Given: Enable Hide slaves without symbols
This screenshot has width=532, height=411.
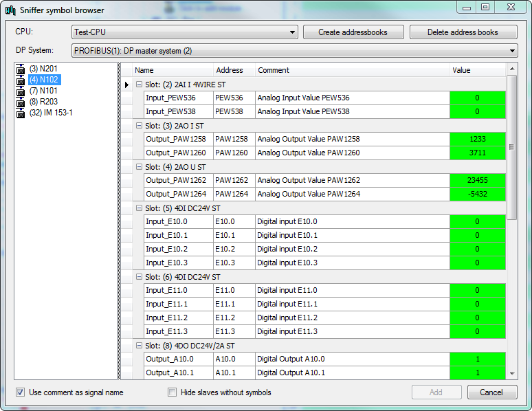Looking at the screenshot, I should [173, 392].
